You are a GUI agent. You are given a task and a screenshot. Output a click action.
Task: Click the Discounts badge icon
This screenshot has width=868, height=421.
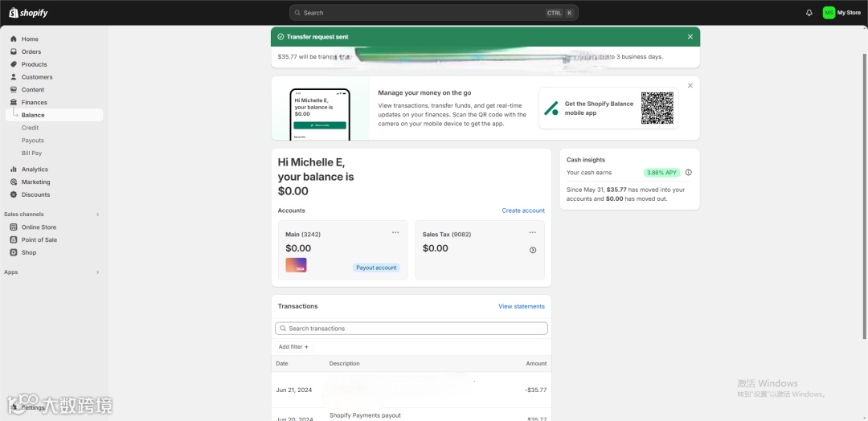[x=14, y=194]
